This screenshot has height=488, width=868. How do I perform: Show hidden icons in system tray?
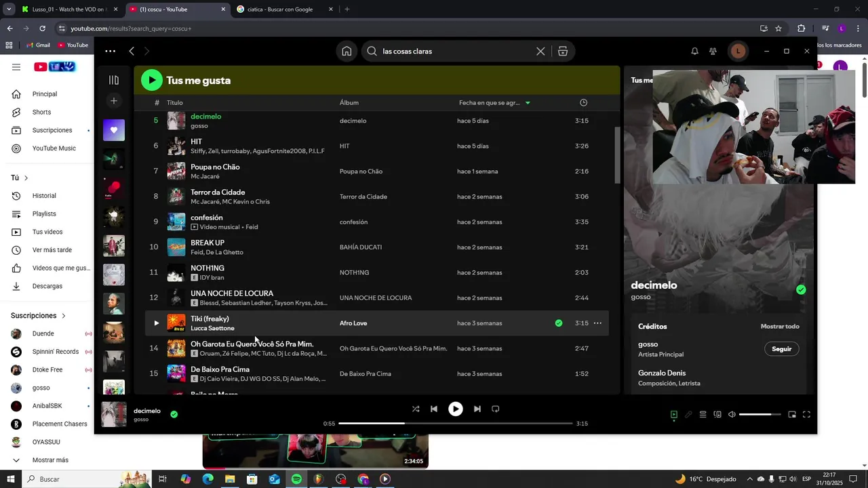[749, 479]
